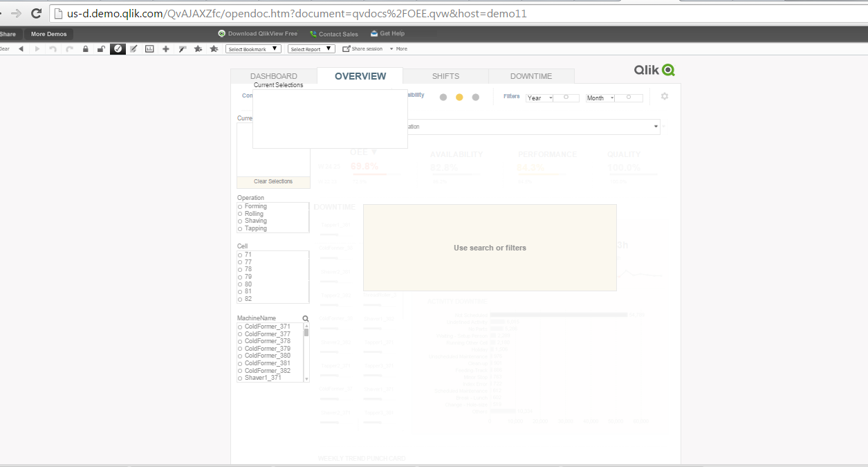Click the plus New Sheet Object icon

(166, 49)
